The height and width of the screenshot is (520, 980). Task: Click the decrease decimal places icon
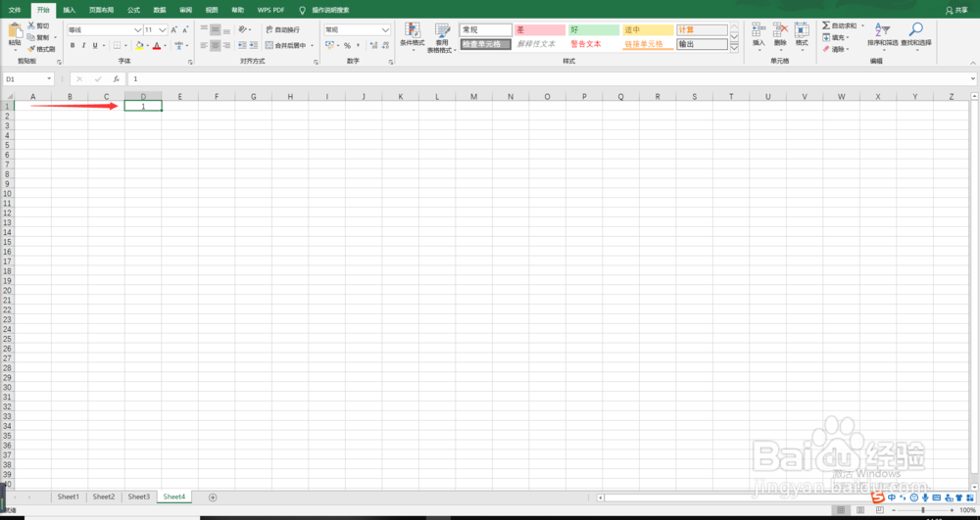(x=385, y=45)
